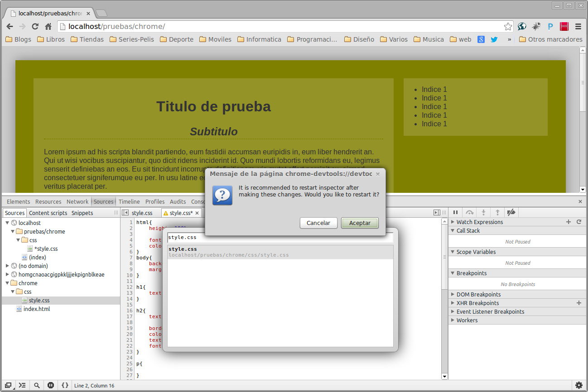Click the style.css search input field
588x392 pixels.
tap(280, 237)
